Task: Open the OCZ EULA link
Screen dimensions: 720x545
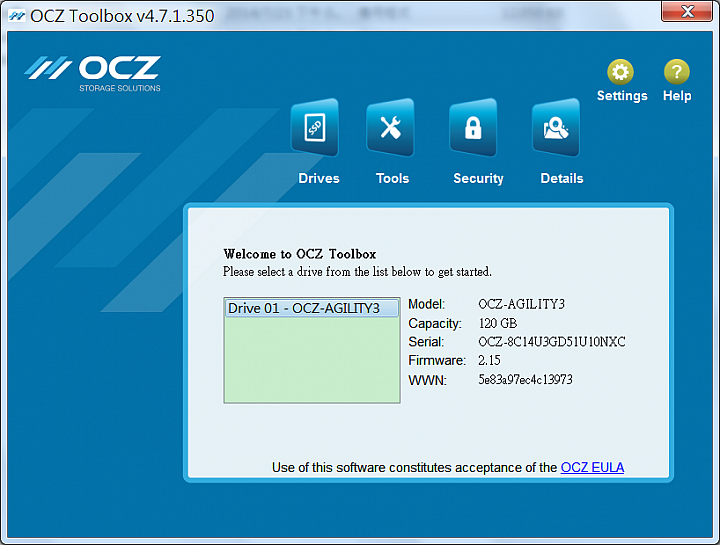Action: coord(592,467)
